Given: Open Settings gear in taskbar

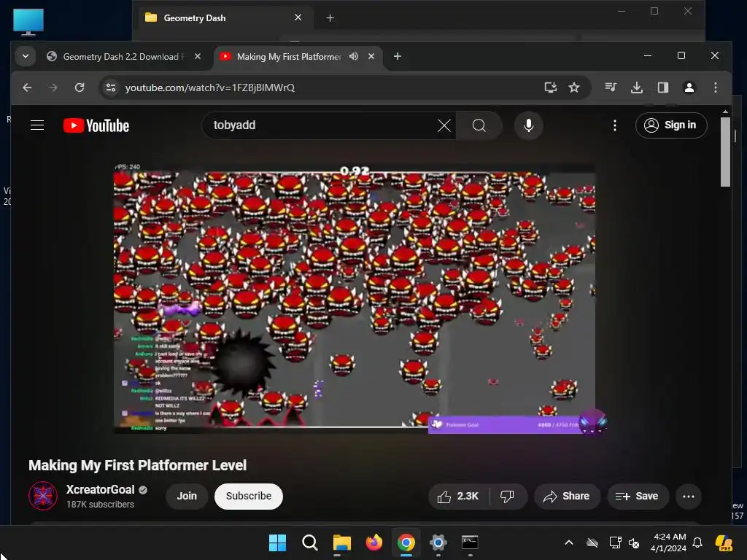Looking at the screenshot, I should pos(438,542).
